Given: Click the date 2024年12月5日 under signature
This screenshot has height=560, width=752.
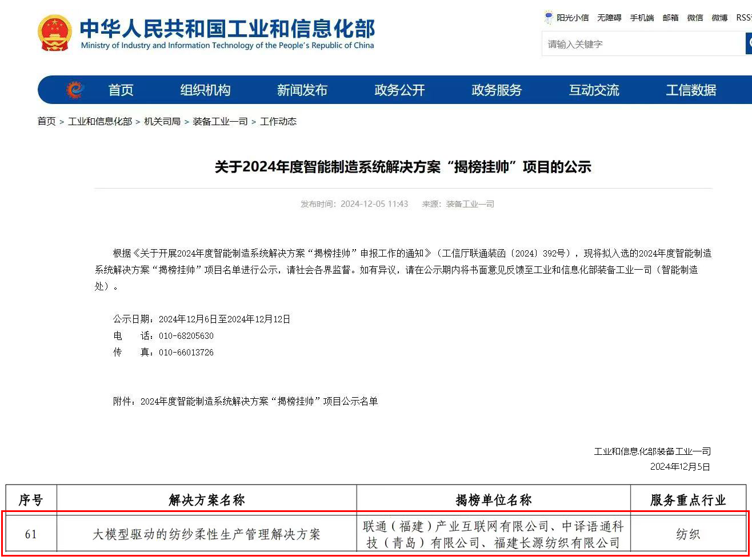Looking at the screenshot, I should [x=680, y=467].
